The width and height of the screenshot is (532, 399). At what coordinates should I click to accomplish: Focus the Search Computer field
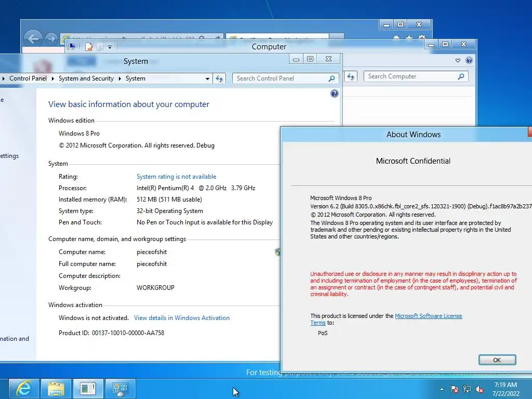click(x=416, y=76)
